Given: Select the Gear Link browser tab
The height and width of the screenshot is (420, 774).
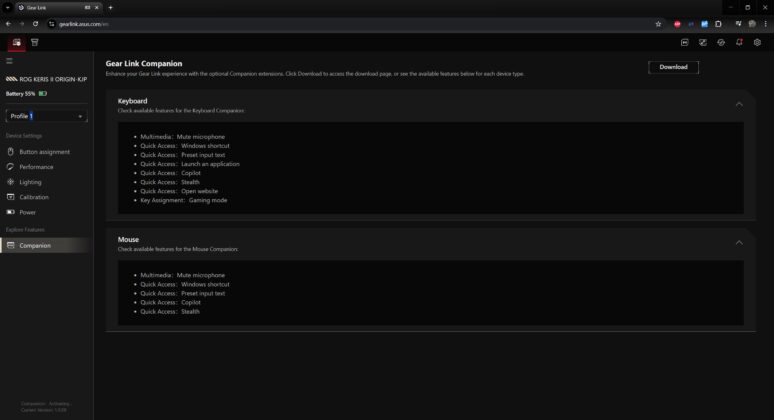Looking at the screenshot, I should click(x=58, y=7).
